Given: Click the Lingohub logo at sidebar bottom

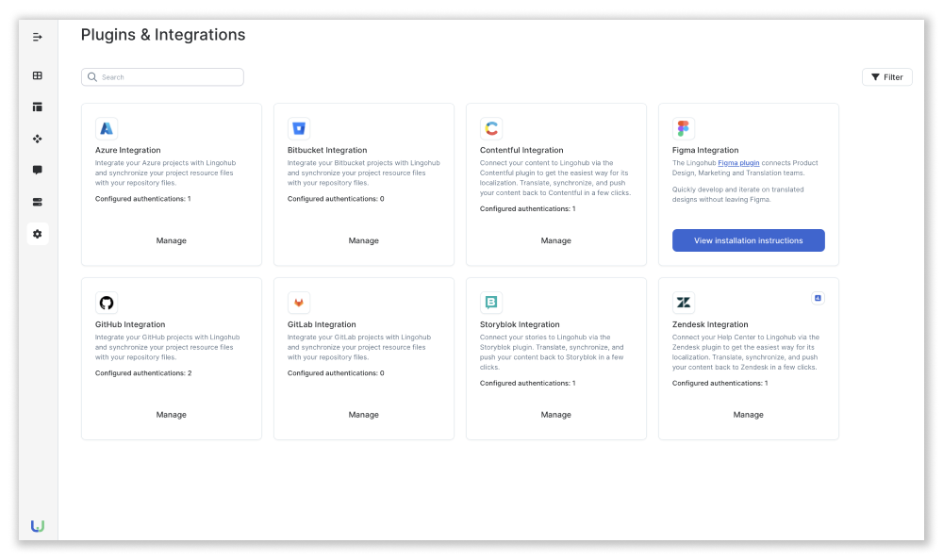Looking at the screenshot, I should point(38,526).
